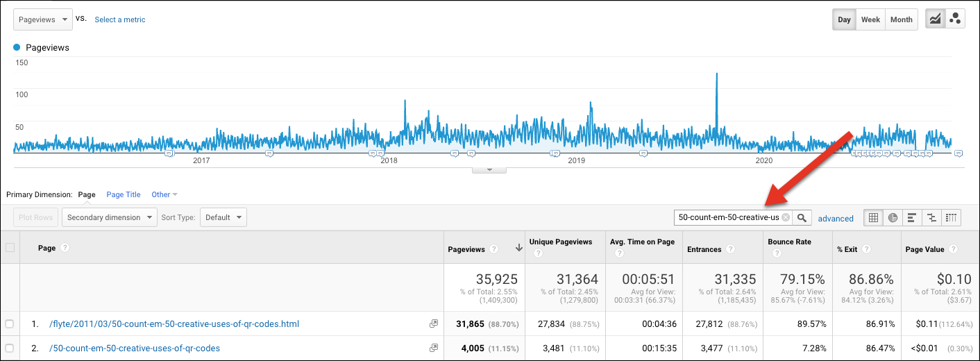Open /50-count-em row page in new window
Image resolution: width=980 pixels, height=361 pixels.
point(434,348)
